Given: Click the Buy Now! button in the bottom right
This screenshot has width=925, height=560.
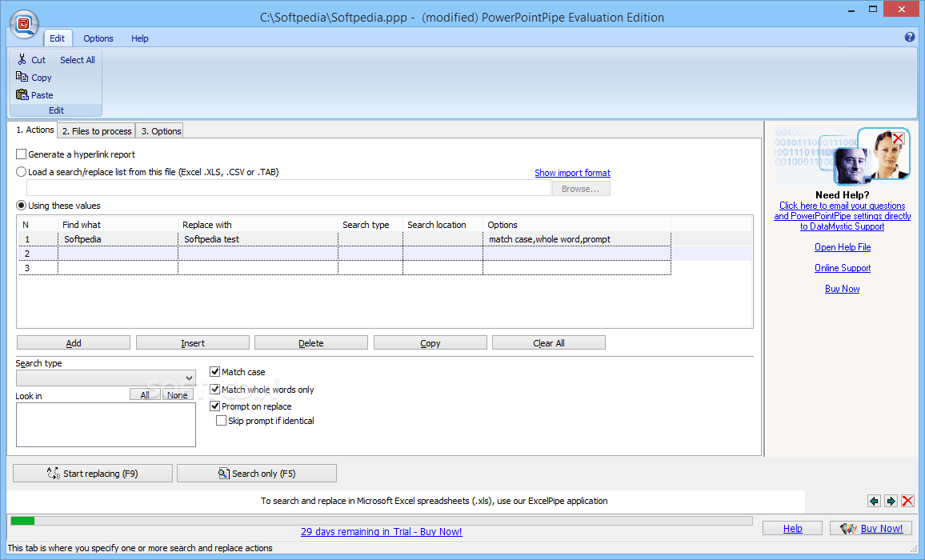Looking at the screenshot, I should (871, 528).
